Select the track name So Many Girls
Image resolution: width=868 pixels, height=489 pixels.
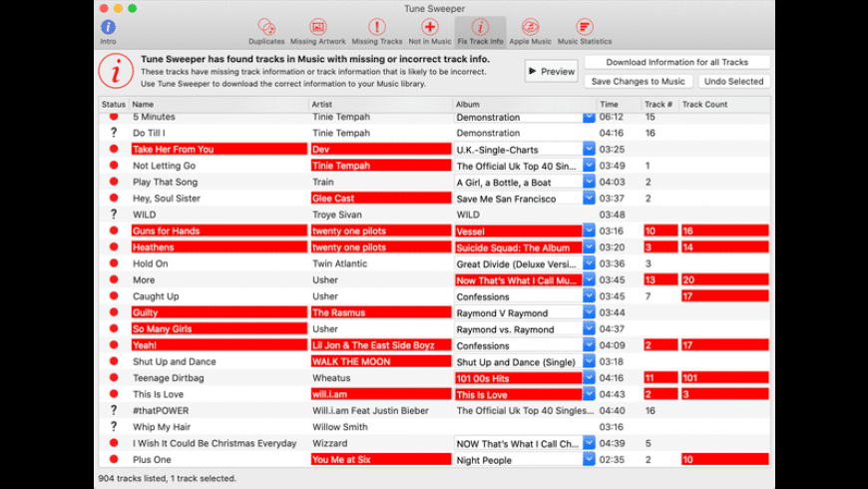tap(219, 328)
